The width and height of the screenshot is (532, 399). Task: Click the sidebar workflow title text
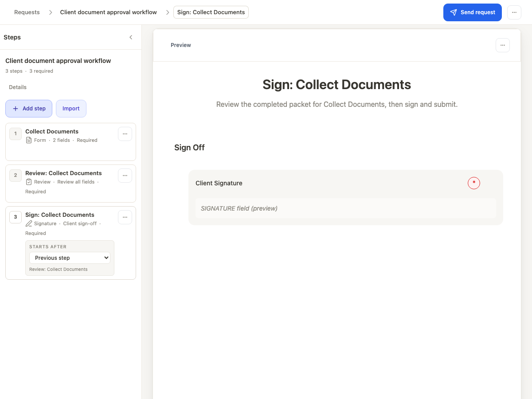click(58, 61)
